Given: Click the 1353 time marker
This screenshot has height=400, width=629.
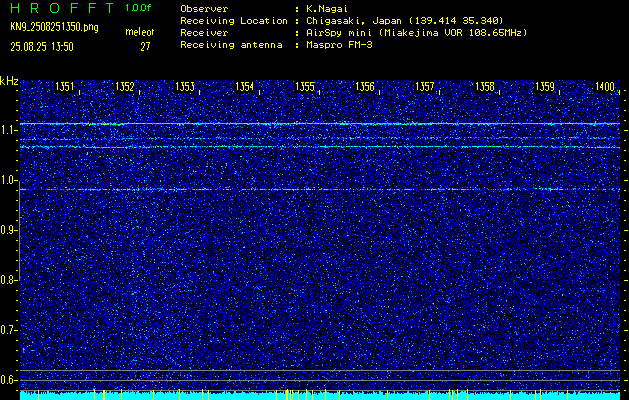Looking at the screenshot, I should pyautogui.click(x=185, y=87).
